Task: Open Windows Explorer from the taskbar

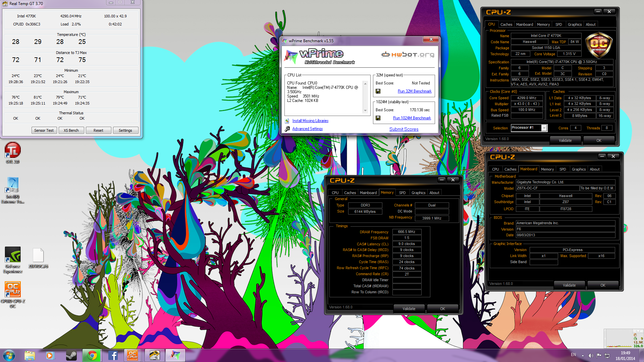Action: tap(30, 355)
